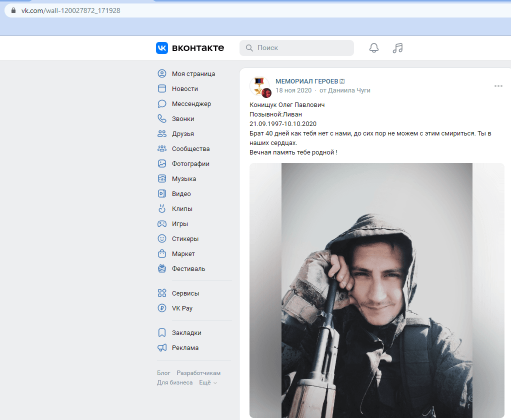
Task: Open Звонки in the sidebar
Action: pos(183,118)
